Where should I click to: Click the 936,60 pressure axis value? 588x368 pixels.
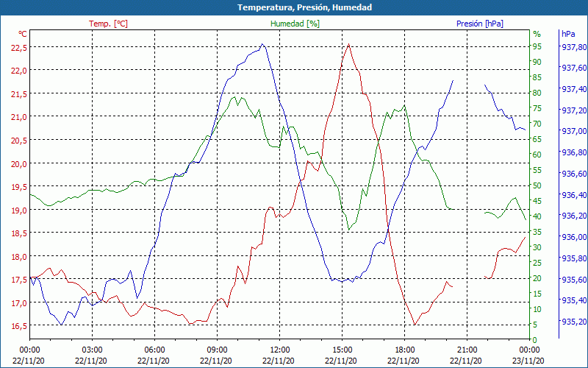click(x=573, y=174)
